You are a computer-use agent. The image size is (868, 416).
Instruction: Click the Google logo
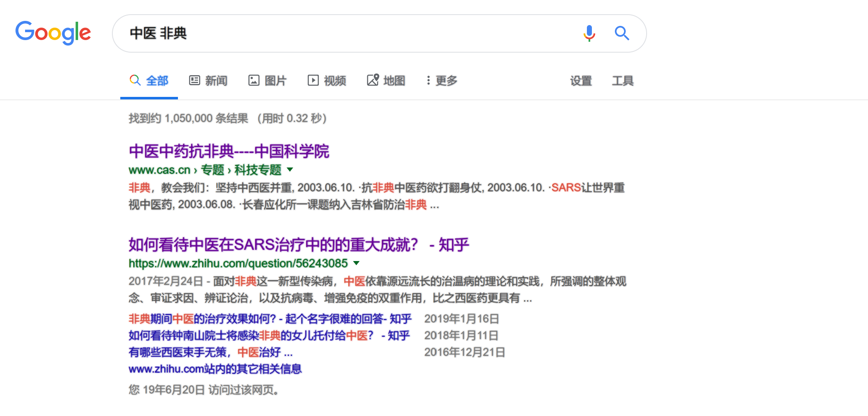(53, 33)
